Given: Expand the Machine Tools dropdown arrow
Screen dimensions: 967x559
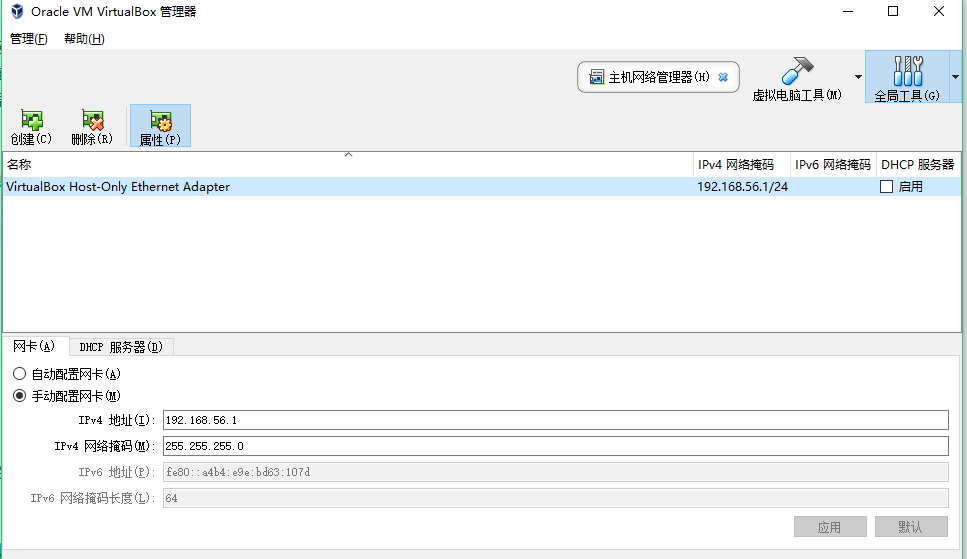Looking at the screenshot, I should (858, 77).
